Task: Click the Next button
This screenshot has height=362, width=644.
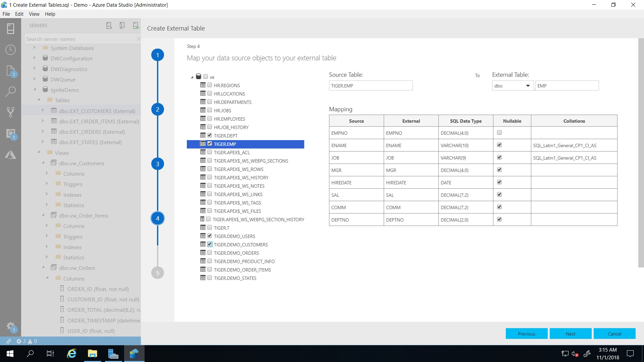Action: (x=570, y=334)
